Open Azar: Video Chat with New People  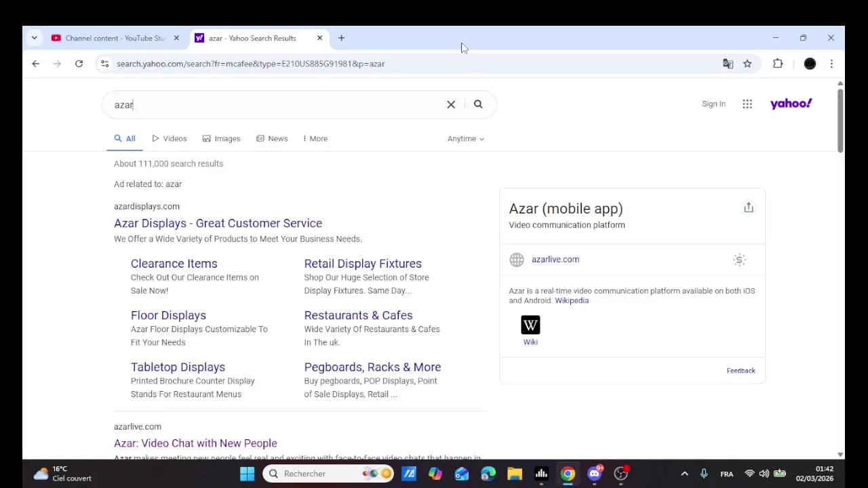(x=195, y=443)
